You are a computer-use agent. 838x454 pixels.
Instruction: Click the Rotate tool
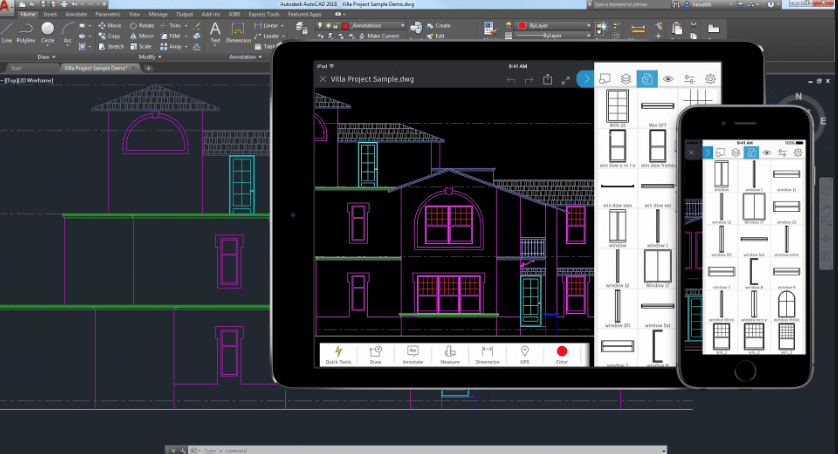142,26
